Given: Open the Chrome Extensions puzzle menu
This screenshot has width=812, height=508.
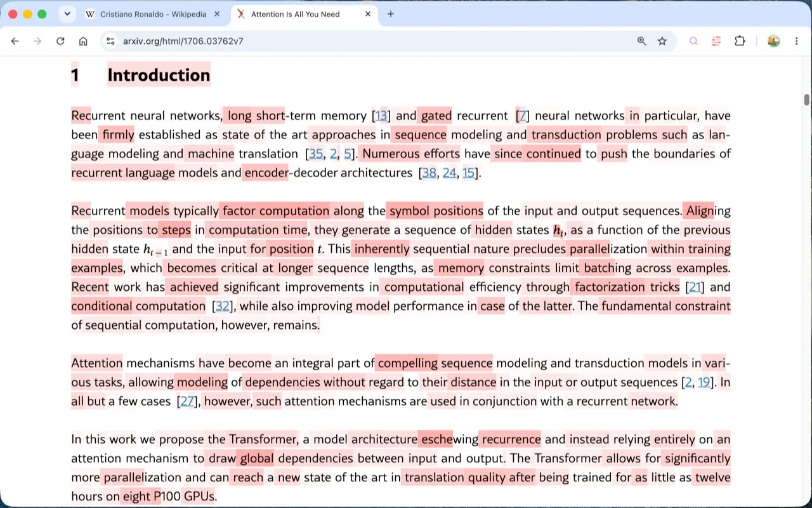Looking at the screenshot, I should click(740, 41).
